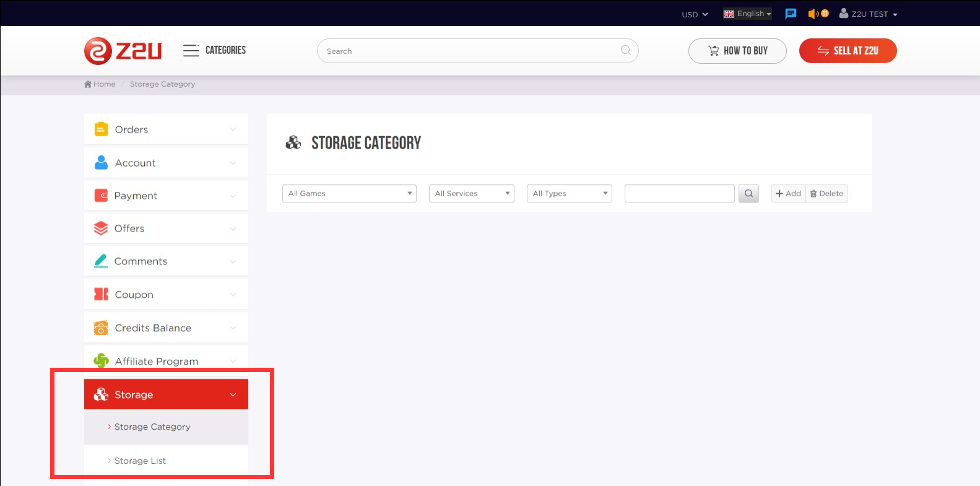
Task: Open the All Types dropdown
Action: coord(569,194)
